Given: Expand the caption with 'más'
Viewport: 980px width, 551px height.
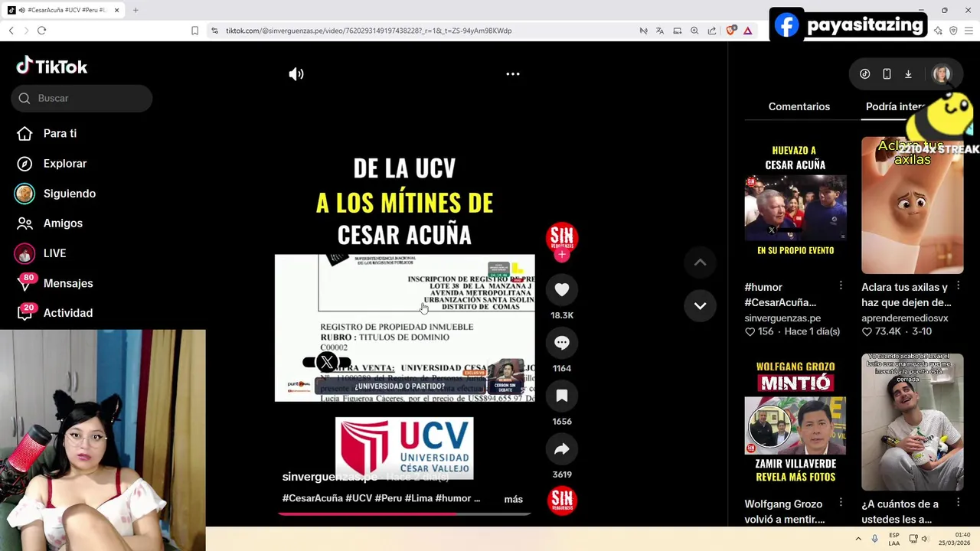Looking at the screenshot, I should tap(514, 499).
